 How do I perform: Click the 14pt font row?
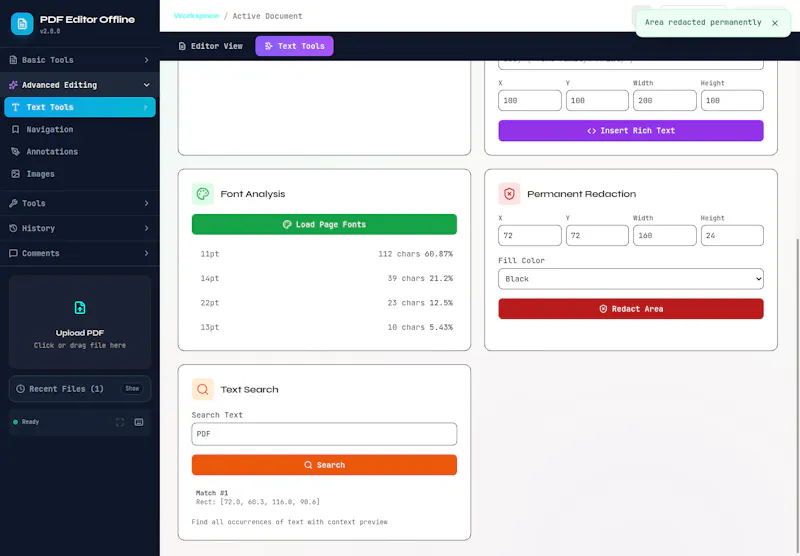(x=324, y=278)
